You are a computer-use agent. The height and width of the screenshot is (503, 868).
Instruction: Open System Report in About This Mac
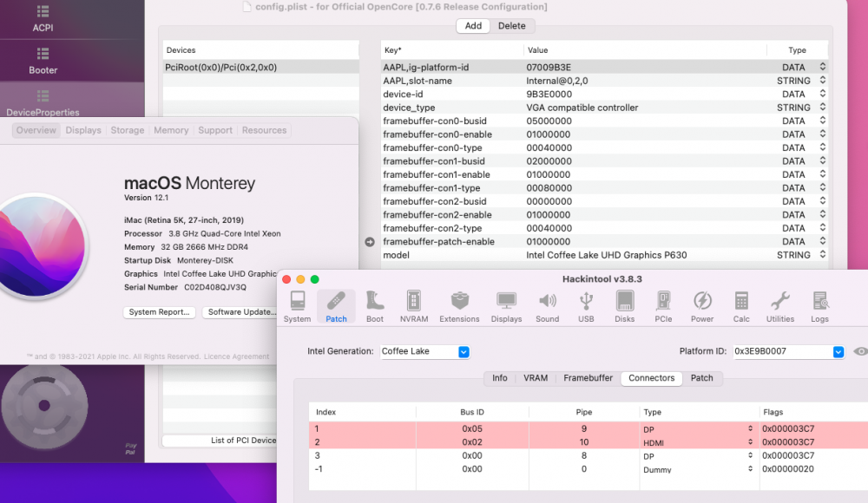160,312
